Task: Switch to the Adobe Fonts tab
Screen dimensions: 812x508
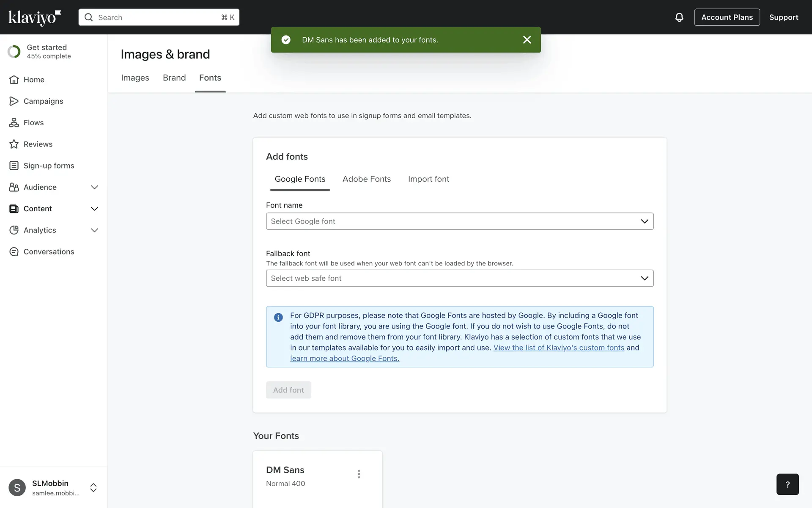Action: click(366, 179)
